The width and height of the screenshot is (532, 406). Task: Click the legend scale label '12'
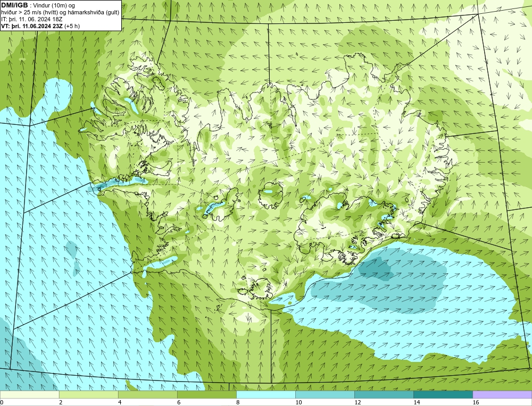[358, 402]
